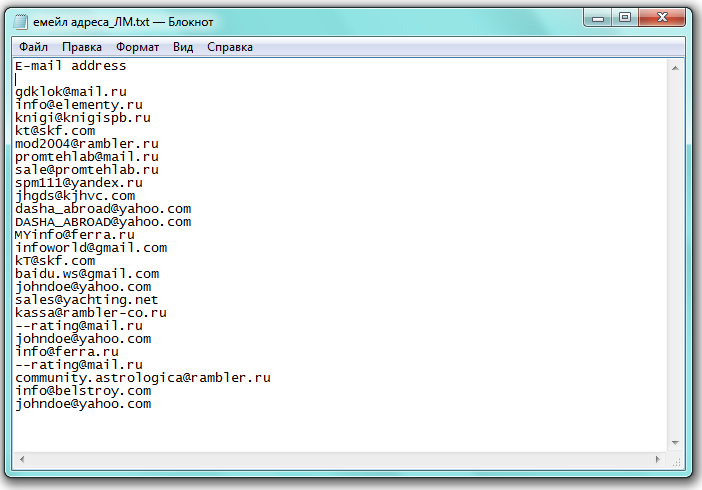Open the Вид menu
Viewport: 702px width, 490px height.
[183, 47]
